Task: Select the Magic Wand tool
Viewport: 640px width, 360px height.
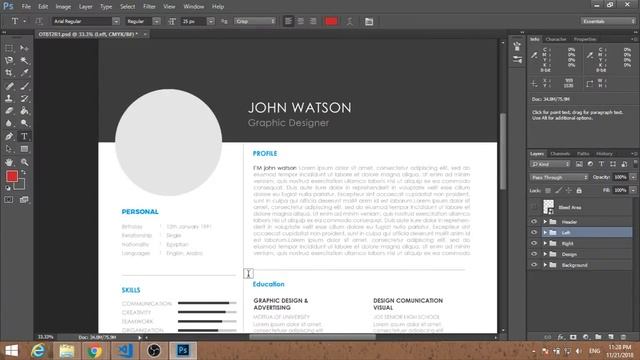Action: coord(24,60)
